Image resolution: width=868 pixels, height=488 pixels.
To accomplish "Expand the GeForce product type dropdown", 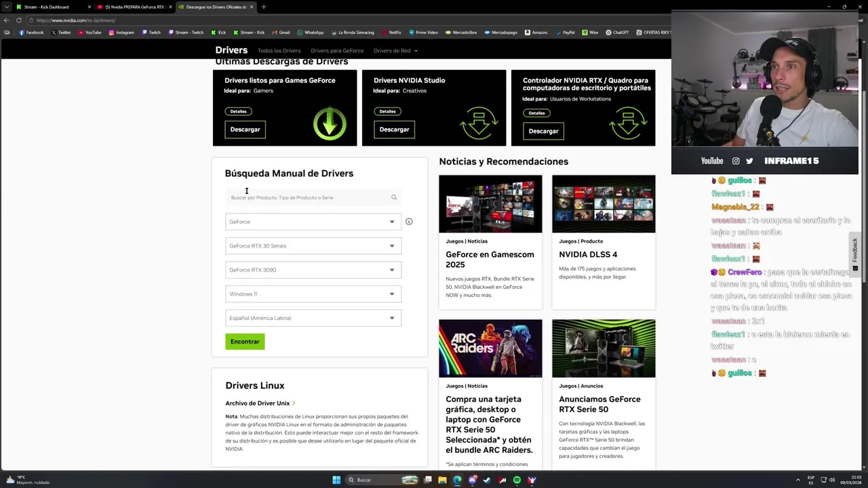I will click(x=313, y=222).
